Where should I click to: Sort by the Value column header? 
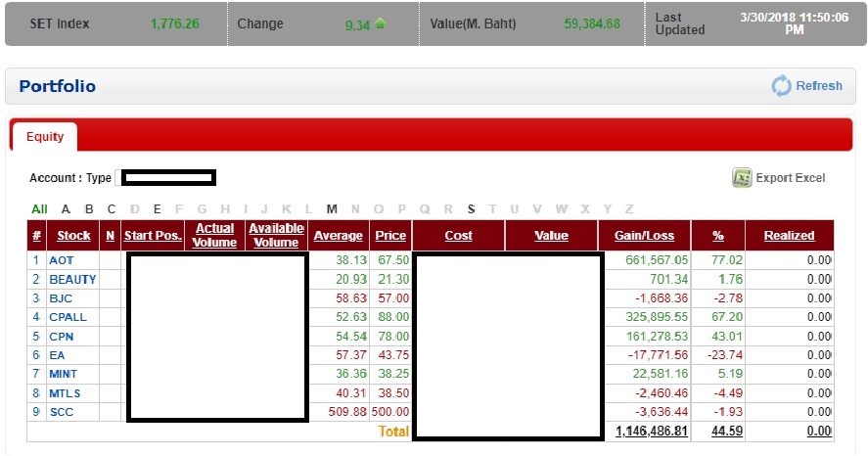[x=551, y=235]
